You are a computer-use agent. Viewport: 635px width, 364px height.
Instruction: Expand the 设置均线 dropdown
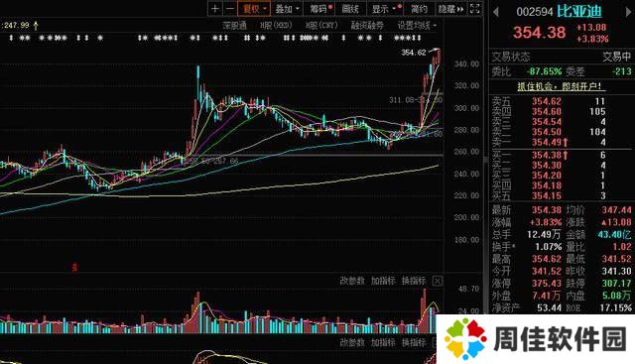click(417, 26)
